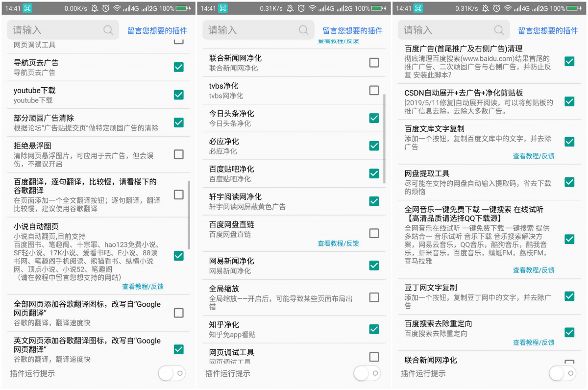The width and height of the screenshot is (588, 390).
Task: Turn on 插件运行提示 toggle in the left screen
Action: click(172, 373)
